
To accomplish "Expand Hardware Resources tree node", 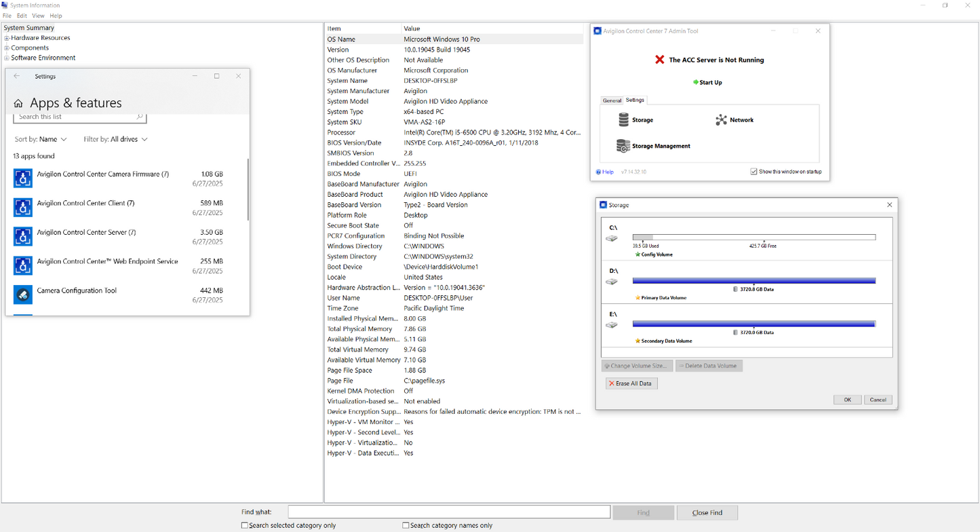I will [7, 38].
